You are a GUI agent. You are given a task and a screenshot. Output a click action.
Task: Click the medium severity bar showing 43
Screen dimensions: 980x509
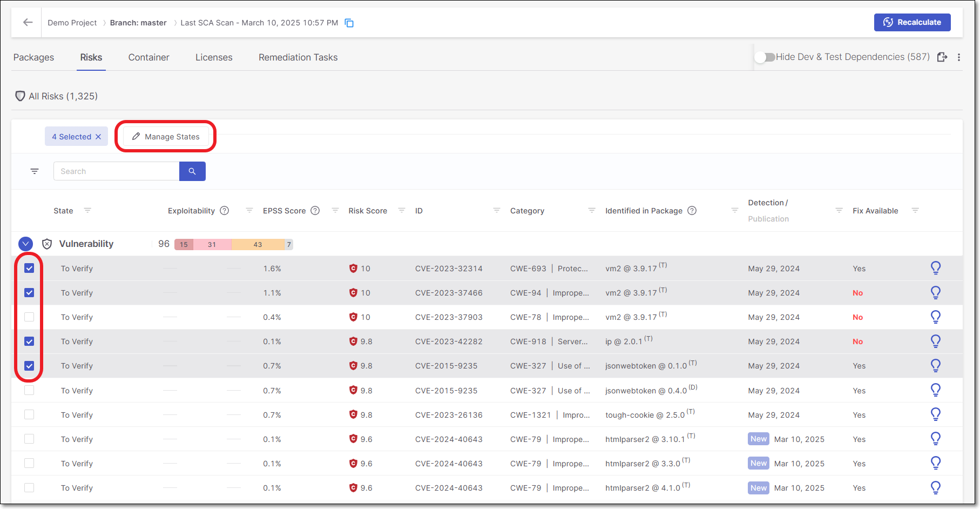coord(258,244)
